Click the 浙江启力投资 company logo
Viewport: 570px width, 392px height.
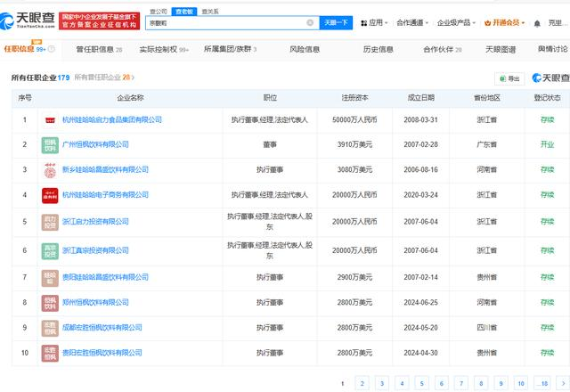click(50, 222)
